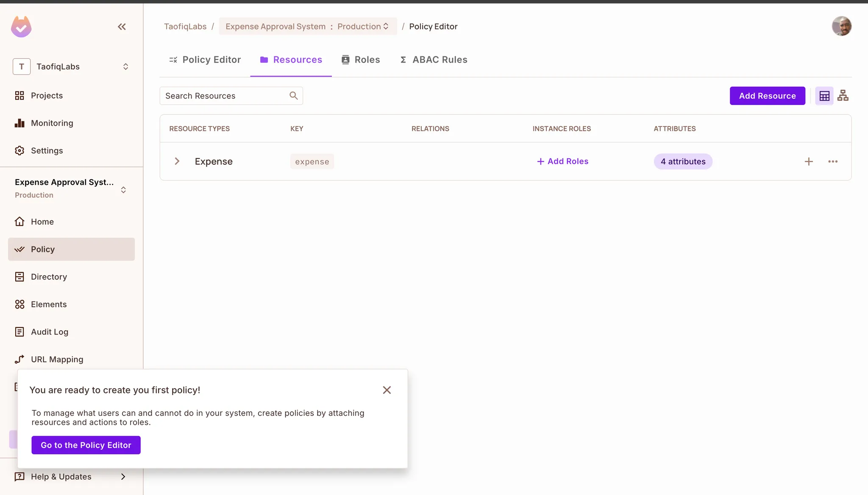The image size is (868, 495).
Task: Switch to graph hierarchy view icon
Action: pyautogui.click(x=843, y=96)
